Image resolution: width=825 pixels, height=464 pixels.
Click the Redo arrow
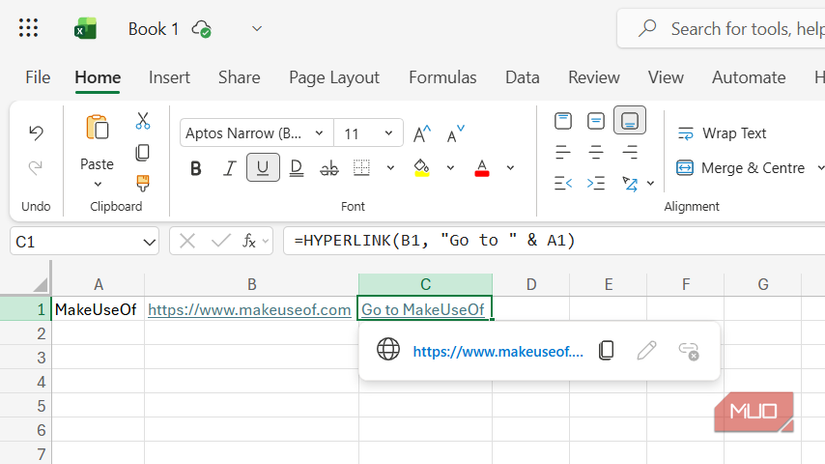[x=36, y=167]
